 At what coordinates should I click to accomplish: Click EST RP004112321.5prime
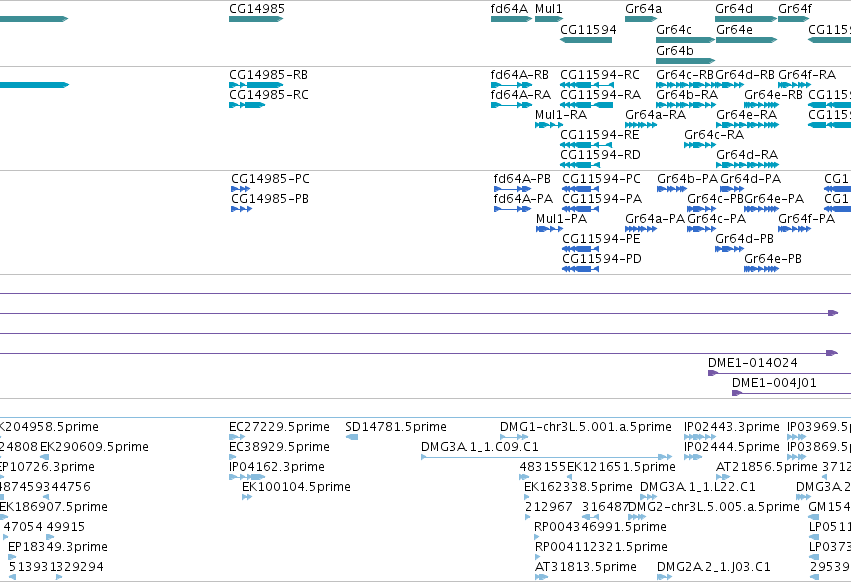pos(537,558)
